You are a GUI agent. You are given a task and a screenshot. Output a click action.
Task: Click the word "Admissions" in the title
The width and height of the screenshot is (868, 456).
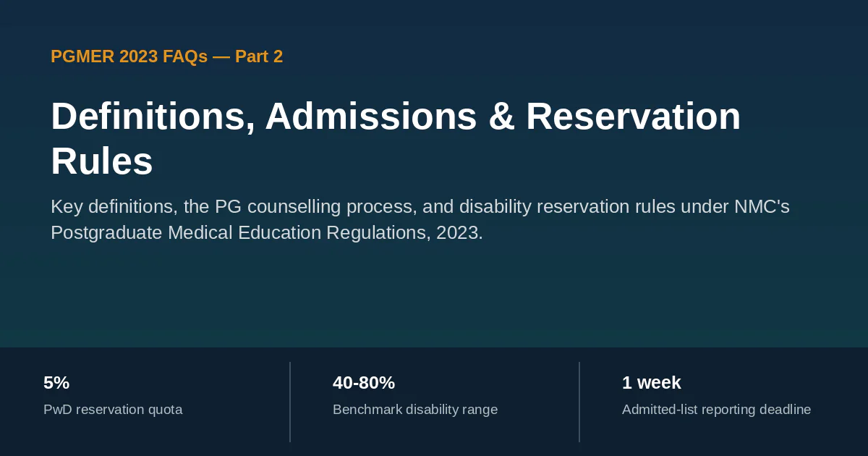pos(371,117)
